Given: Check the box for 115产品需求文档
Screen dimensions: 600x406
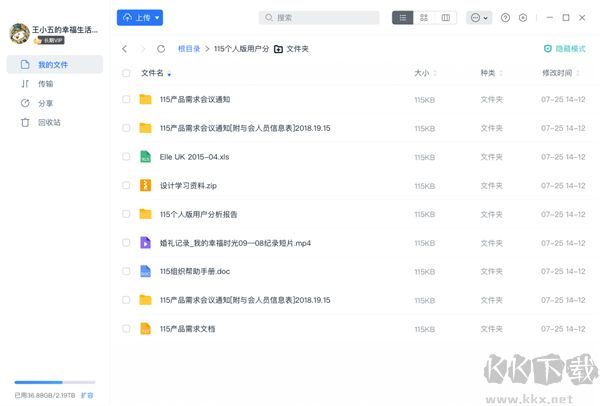Looking at the screenshot, I should click(x=126, y=329).
